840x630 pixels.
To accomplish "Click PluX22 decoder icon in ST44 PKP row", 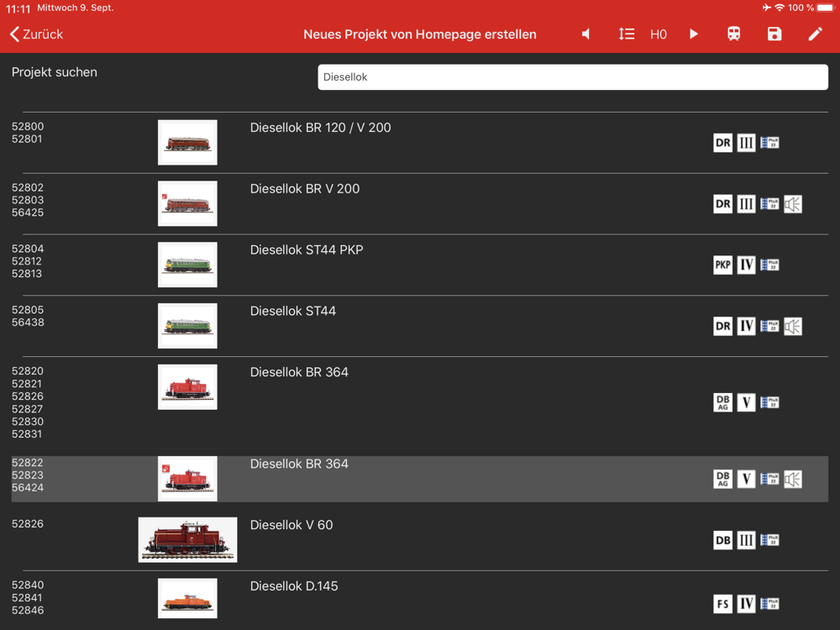I will [769, 265].
